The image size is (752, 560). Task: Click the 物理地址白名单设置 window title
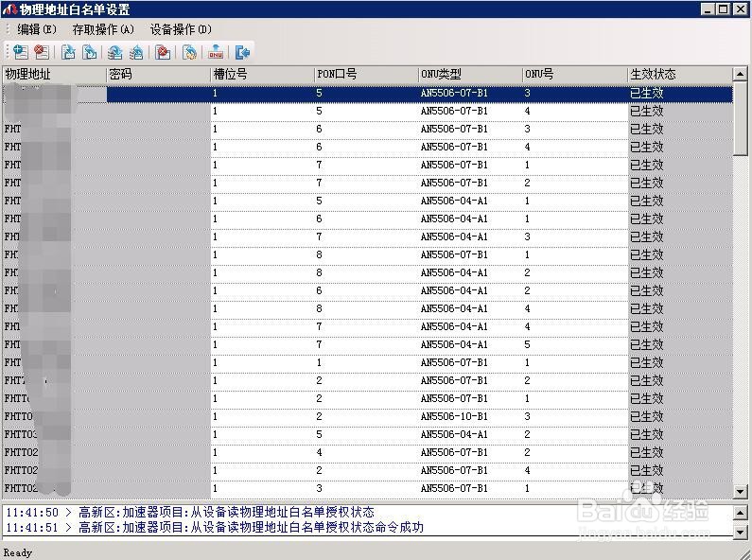[75, 9]
